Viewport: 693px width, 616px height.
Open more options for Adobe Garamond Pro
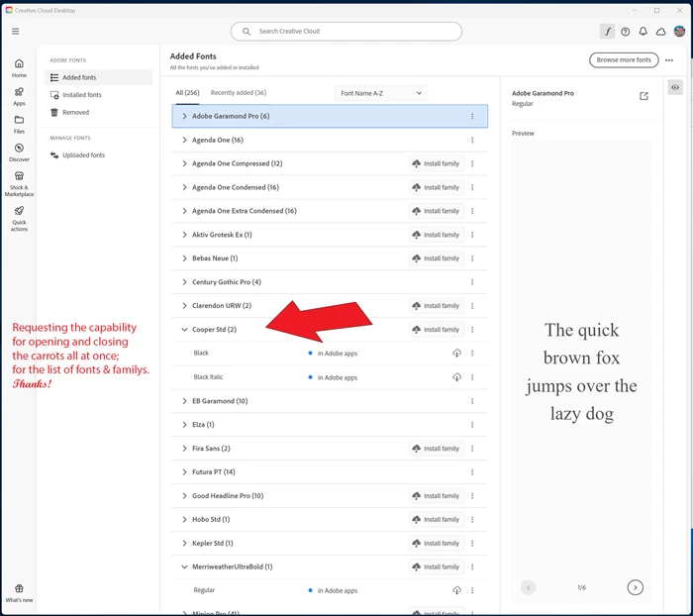(x=472, y=116)
